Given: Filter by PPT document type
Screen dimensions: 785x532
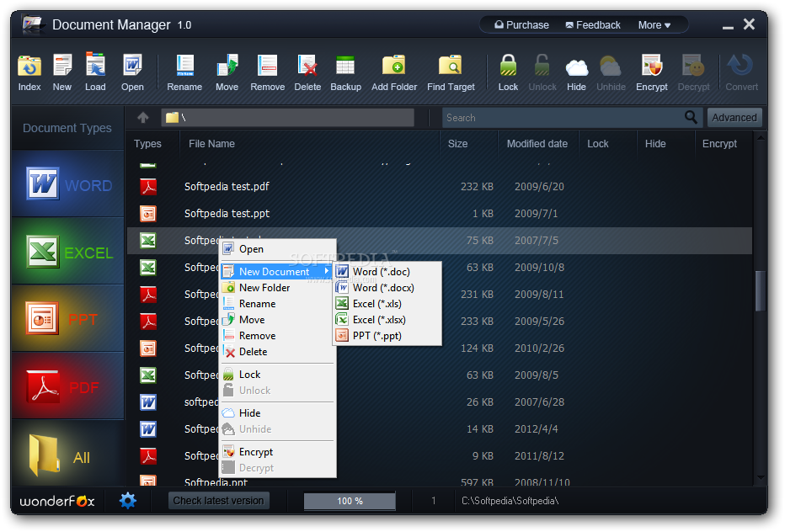Looking at the screenshot, I should pos(68,319).
